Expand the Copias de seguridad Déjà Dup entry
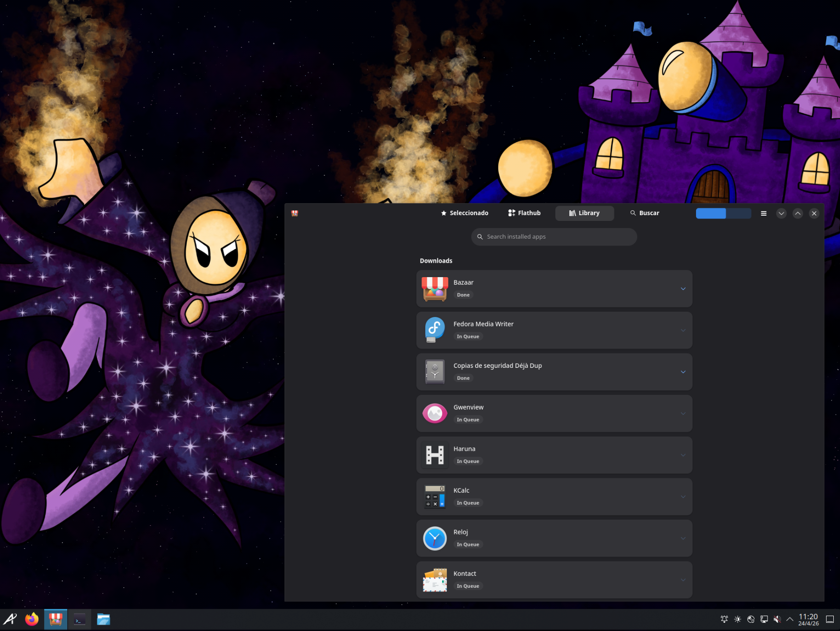The width and height of the screenshot is (840, 631). click(x=683, y=372)
